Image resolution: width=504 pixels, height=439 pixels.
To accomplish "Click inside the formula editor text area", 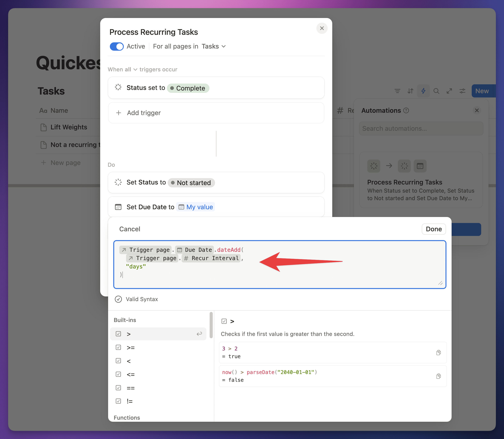I will coord(280,265).
